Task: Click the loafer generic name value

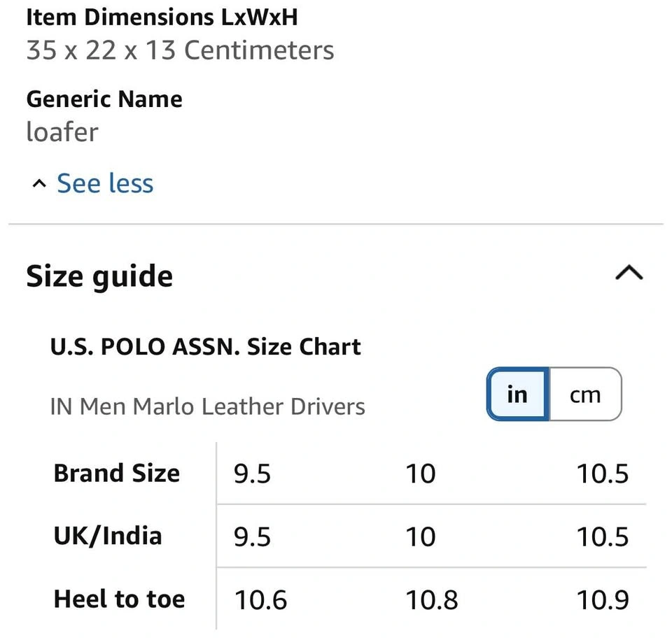Action: tap(62, 131)
